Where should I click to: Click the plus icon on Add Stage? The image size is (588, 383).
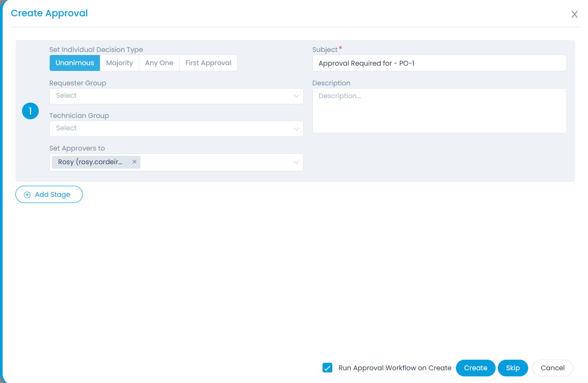pyautogui.click(x=27, y=194)
